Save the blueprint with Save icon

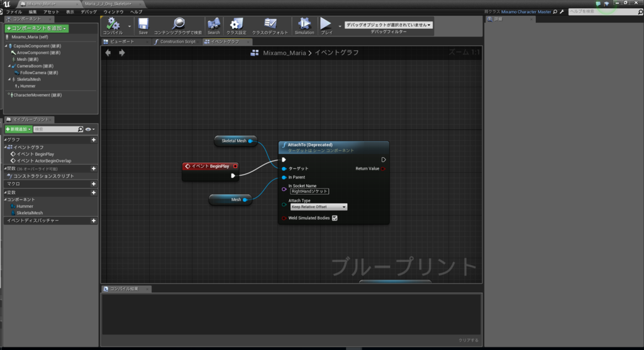pyautogui.click(x=143, y=24)
